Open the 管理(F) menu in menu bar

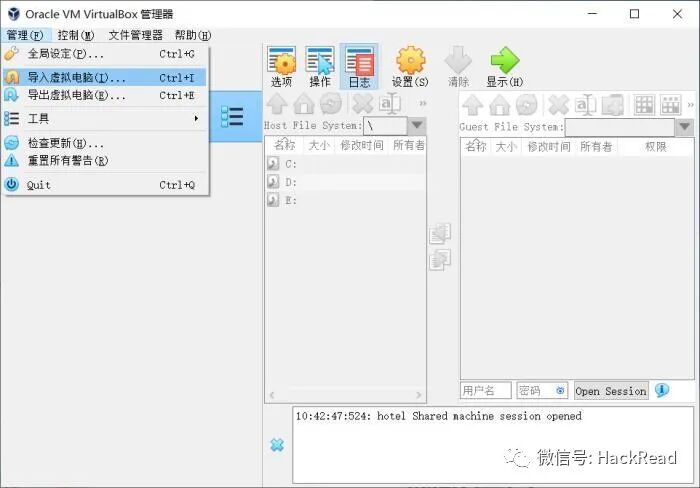click(x=25, y=35)
